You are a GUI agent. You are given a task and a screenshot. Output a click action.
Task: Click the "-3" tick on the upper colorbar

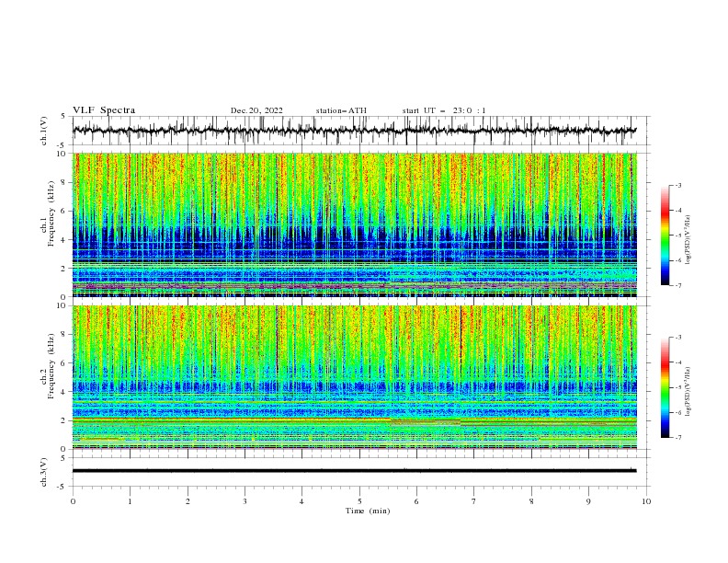pyautogui.click(x=678, y=185)
